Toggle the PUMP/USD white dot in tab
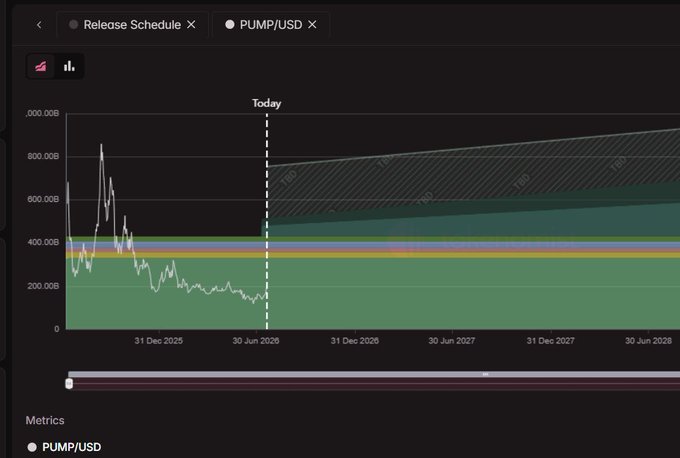The height and width of the screenshot is (458, 680). point(229,25)
